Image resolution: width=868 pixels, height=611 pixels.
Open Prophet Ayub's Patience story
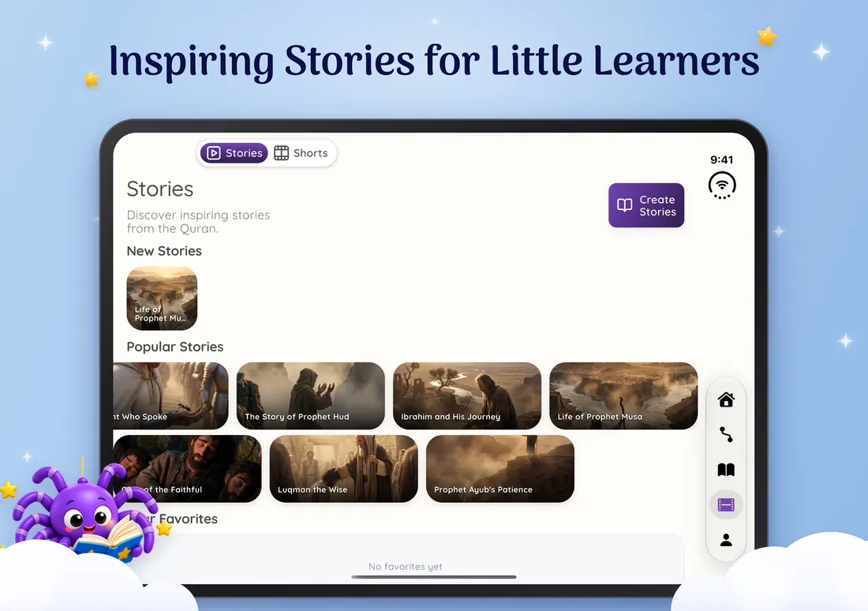(x=499, y=469)
